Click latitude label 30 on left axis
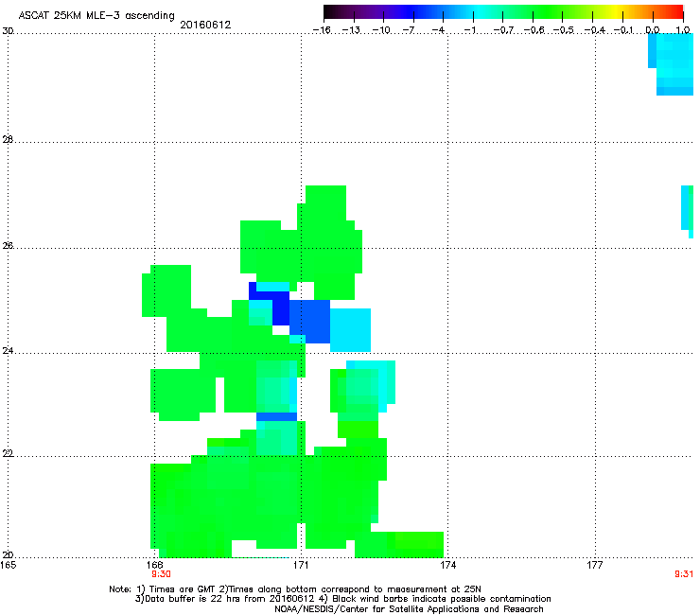 (x=8, y=31)
